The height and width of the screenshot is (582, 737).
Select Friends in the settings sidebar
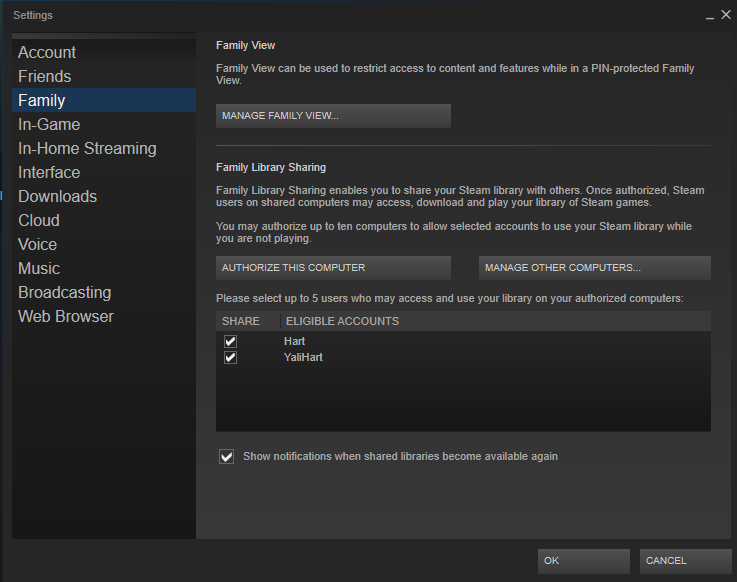tap(104, 76)
